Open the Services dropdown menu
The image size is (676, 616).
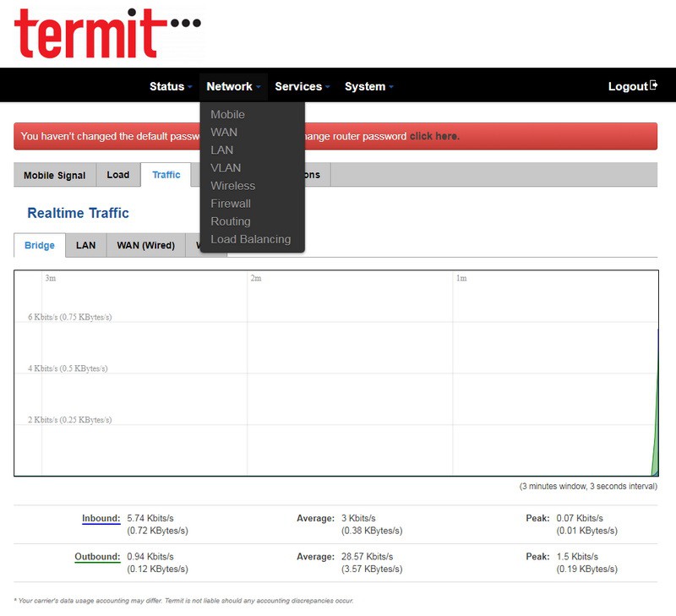[x=302, y=86]
